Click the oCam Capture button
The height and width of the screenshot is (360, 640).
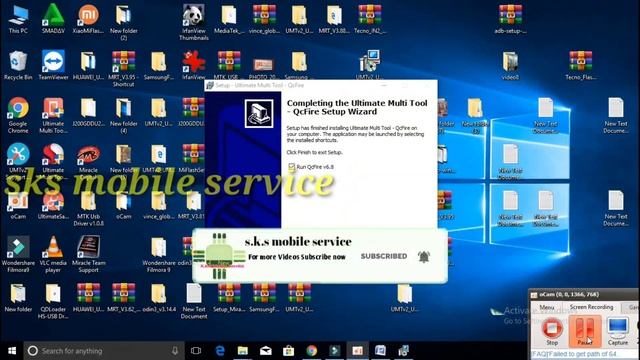618,331
